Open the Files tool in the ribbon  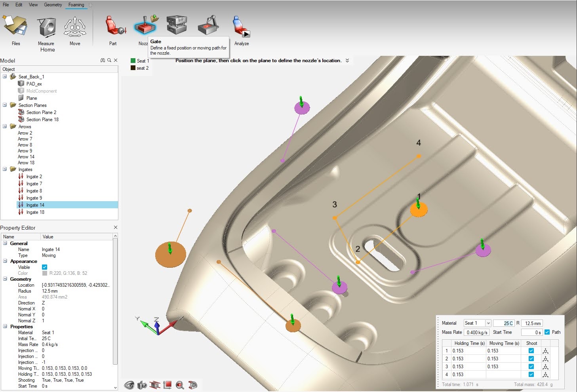15,27
